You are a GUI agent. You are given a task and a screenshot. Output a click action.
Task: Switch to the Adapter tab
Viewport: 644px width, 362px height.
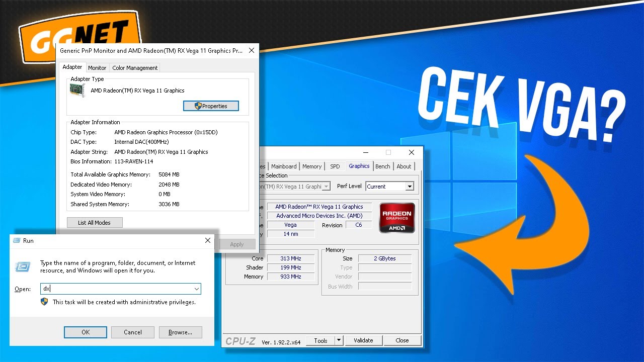[x=72, y=67]
